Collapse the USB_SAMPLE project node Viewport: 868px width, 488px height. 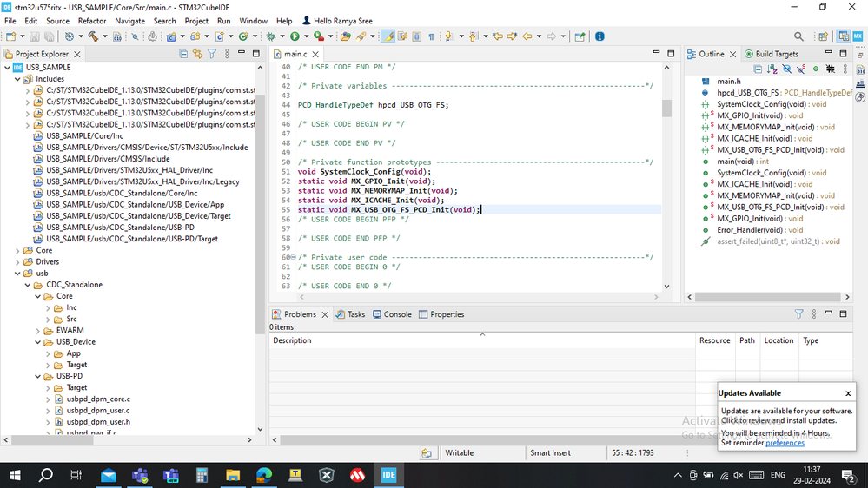tap(7, 68)
